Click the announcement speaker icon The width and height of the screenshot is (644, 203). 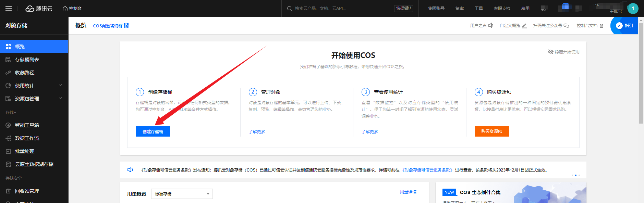(x=130, y=170)
